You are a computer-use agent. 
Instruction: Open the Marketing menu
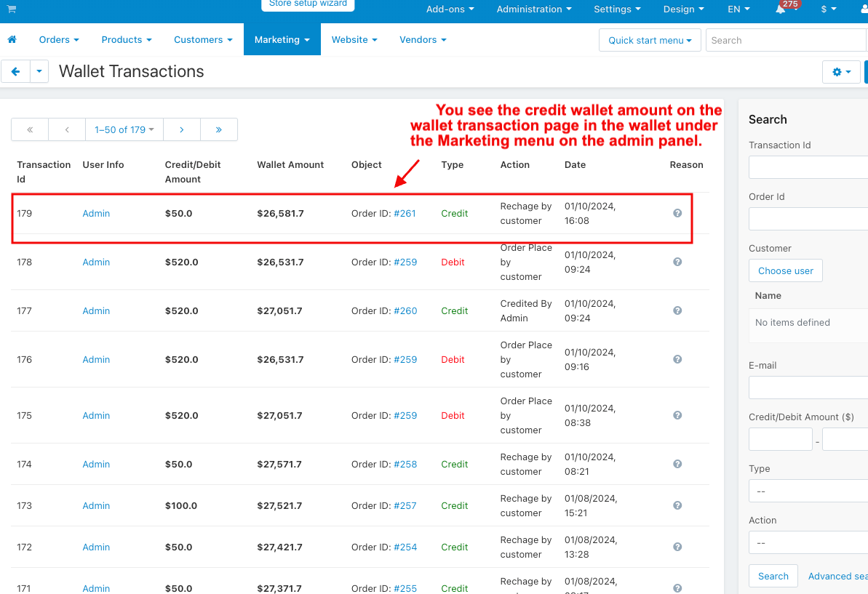tap(282, 39)
